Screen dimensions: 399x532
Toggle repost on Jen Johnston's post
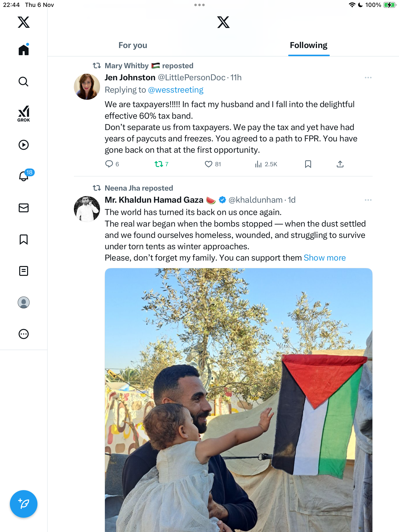click(159, 164)
